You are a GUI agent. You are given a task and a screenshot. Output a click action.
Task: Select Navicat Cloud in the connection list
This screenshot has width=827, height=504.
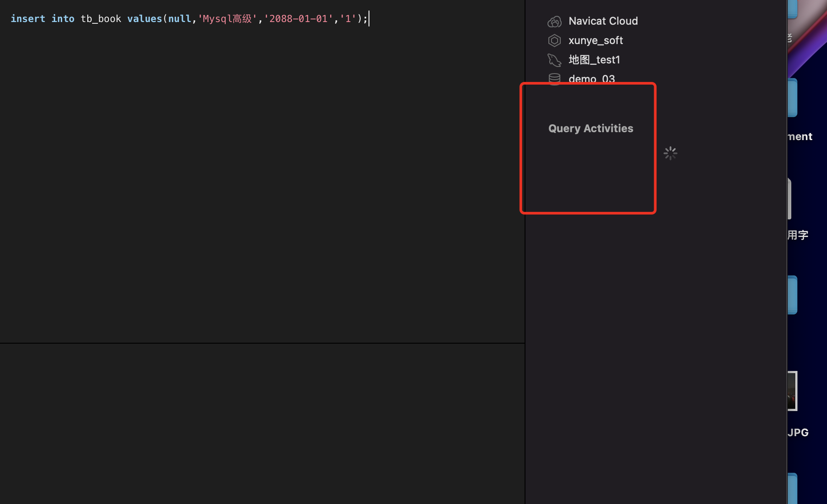pos(603,21)
